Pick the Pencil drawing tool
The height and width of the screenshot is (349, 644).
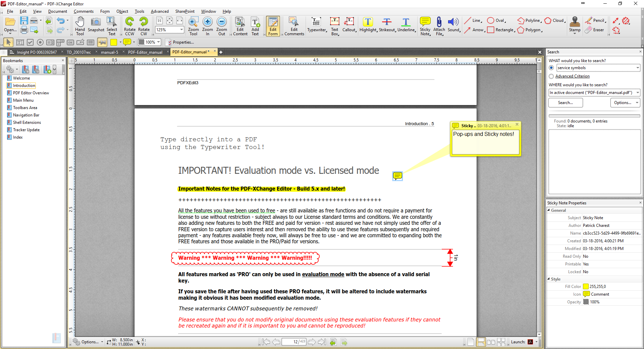pyautogui.click(x=595, y=20)
